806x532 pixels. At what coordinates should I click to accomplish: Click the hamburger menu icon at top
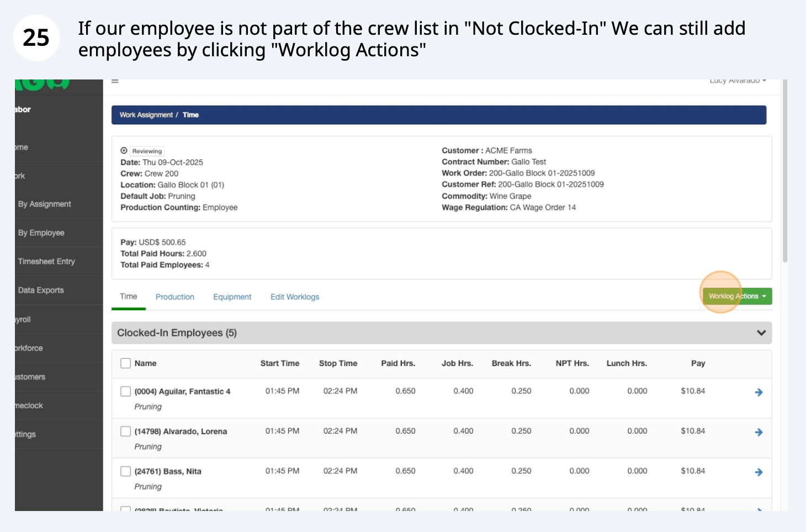click(x=115, y=82)
